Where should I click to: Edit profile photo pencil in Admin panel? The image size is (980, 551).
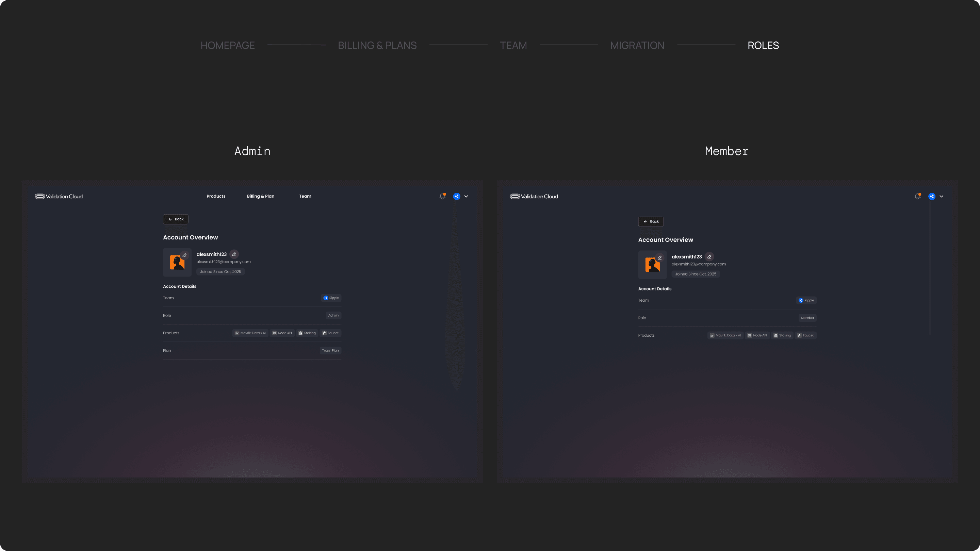pos(184,255)
